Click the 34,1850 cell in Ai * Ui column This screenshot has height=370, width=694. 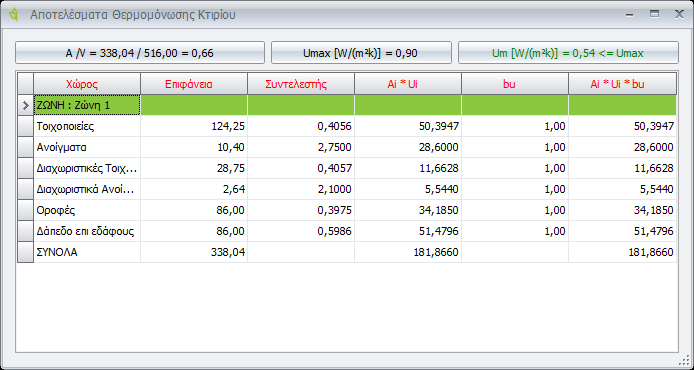click(x=408, y=210)
